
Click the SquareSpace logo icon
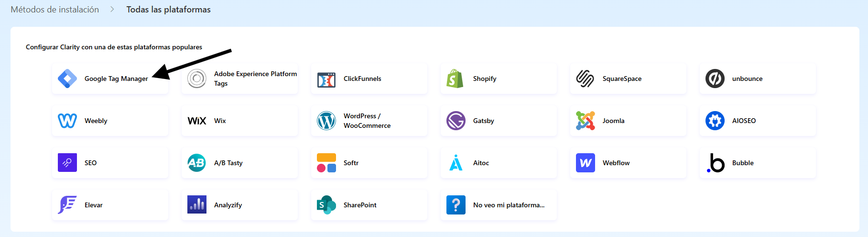click(x=585, y=79)
